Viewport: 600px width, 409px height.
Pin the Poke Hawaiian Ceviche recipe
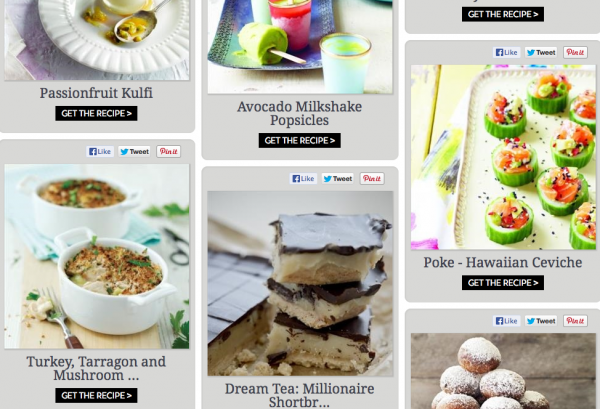pos(575,52)
